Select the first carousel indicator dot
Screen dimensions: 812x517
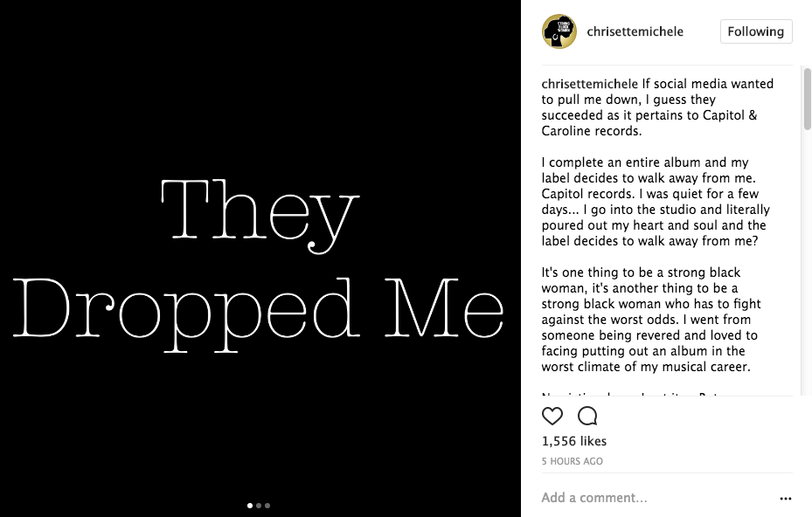tap(250, 505)
